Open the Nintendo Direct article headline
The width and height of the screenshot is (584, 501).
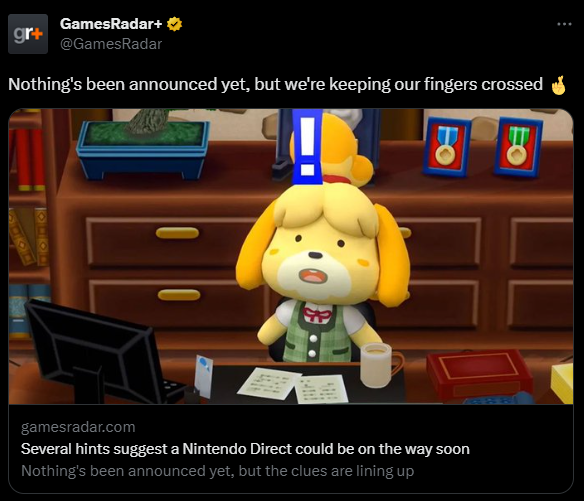pos(245,449)
